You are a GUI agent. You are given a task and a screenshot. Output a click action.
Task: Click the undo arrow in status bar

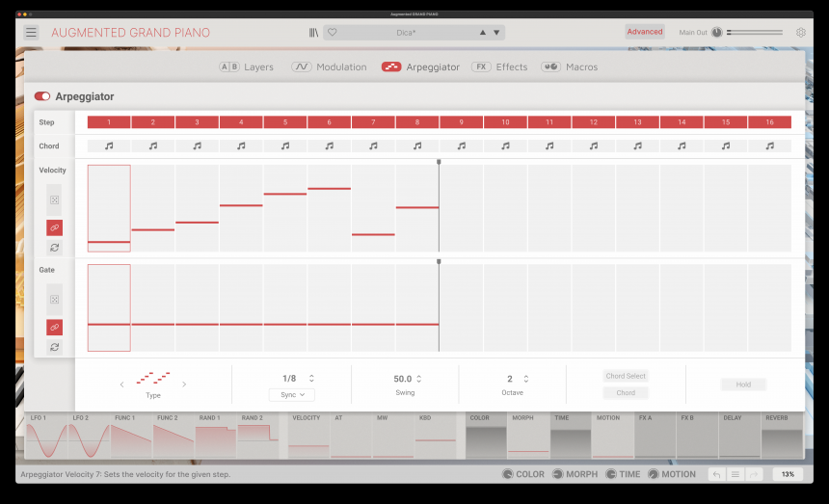[716, 474]
